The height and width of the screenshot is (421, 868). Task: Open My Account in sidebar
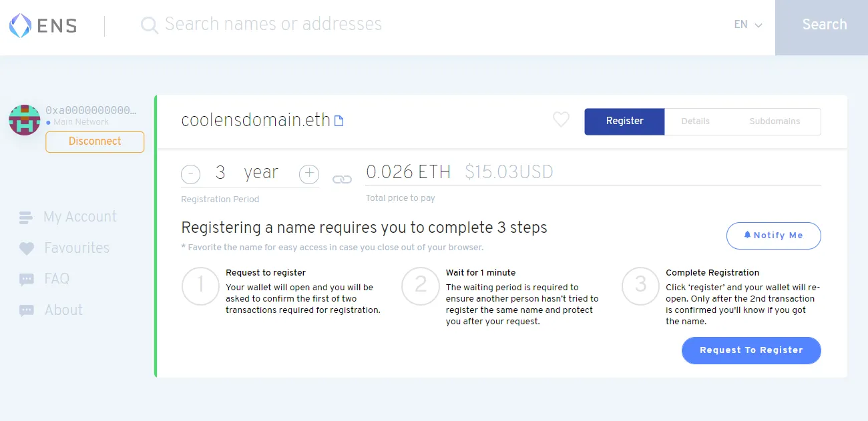click(x=79, y=217)
